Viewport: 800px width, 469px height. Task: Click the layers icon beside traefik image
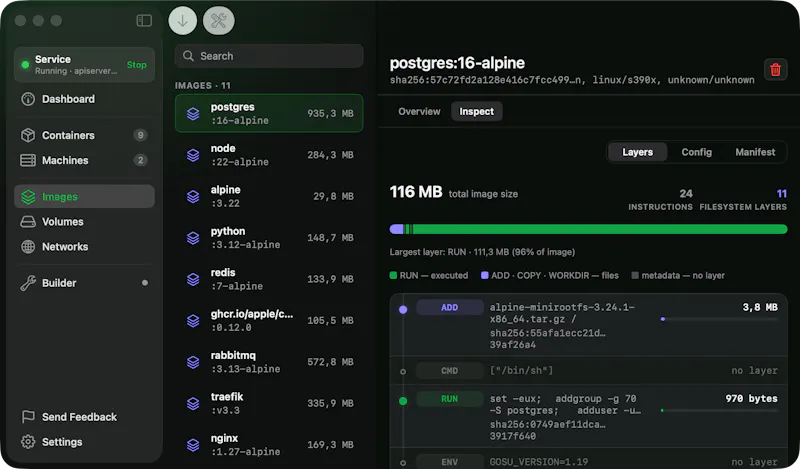(x=193, y=403)
